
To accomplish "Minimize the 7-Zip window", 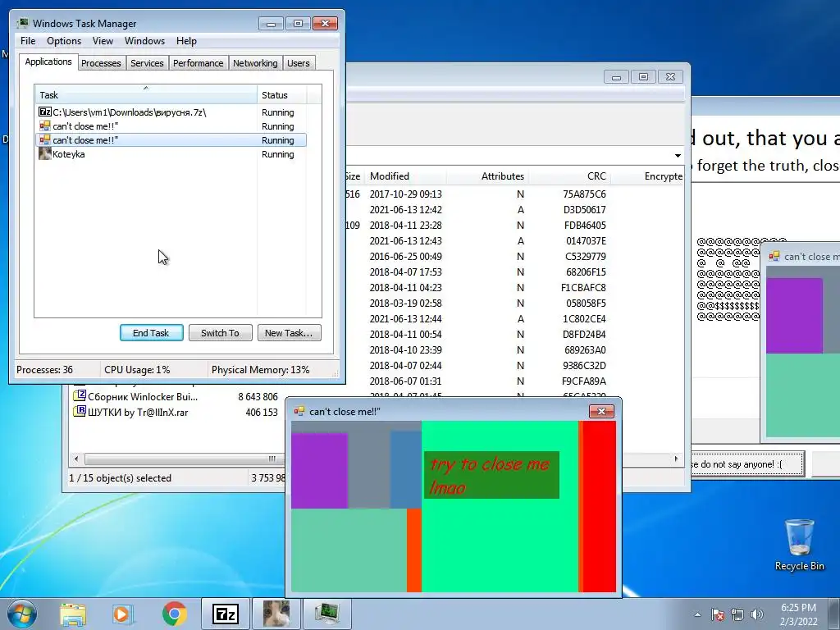I will [617, 77].
